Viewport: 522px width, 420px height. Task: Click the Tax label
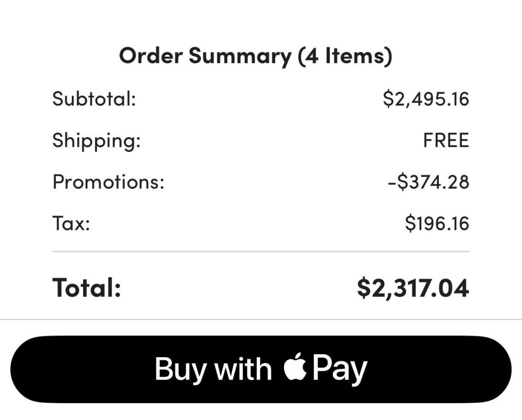pyautogui.click(x=71, y=224)
